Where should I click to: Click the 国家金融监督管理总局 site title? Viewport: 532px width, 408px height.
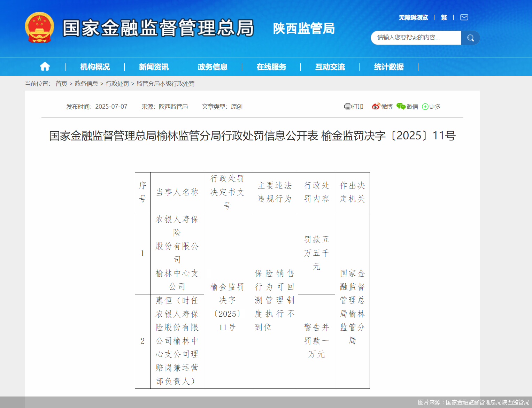(x=158, y=28)
